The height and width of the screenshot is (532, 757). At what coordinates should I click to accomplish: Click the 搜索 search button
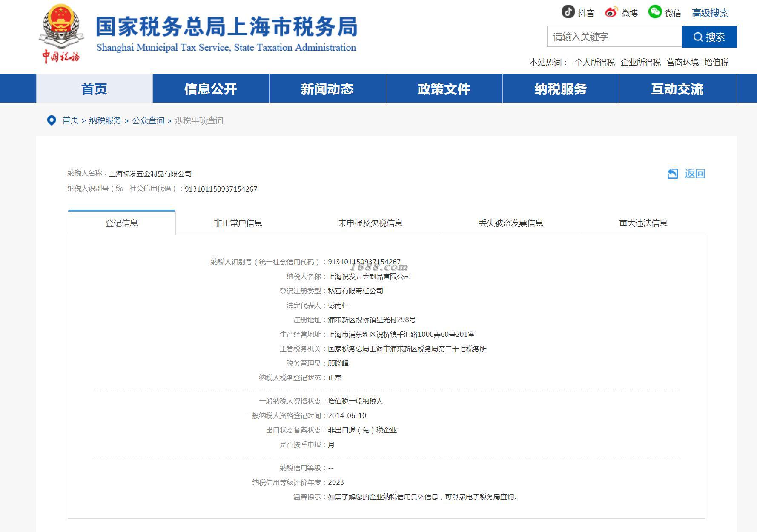point(709,37)
